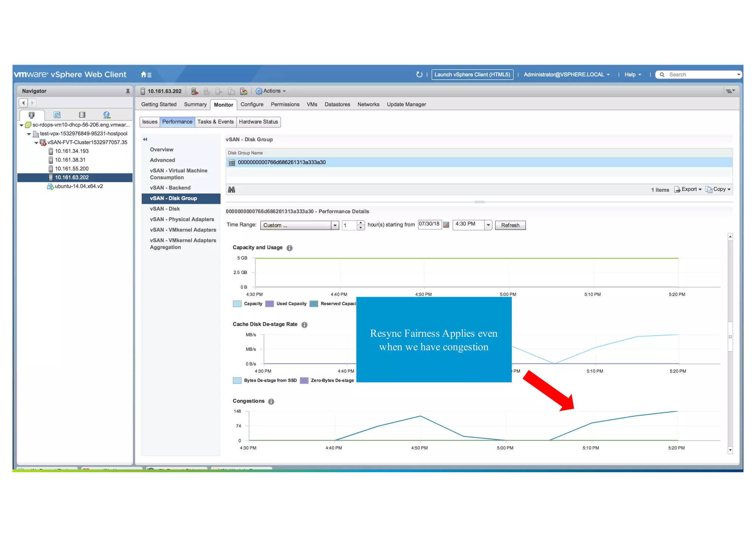Image resolution: width=756 pixels, height=534 pixels.
Task: Show info for Capacity and Usage
Action: 290,248
